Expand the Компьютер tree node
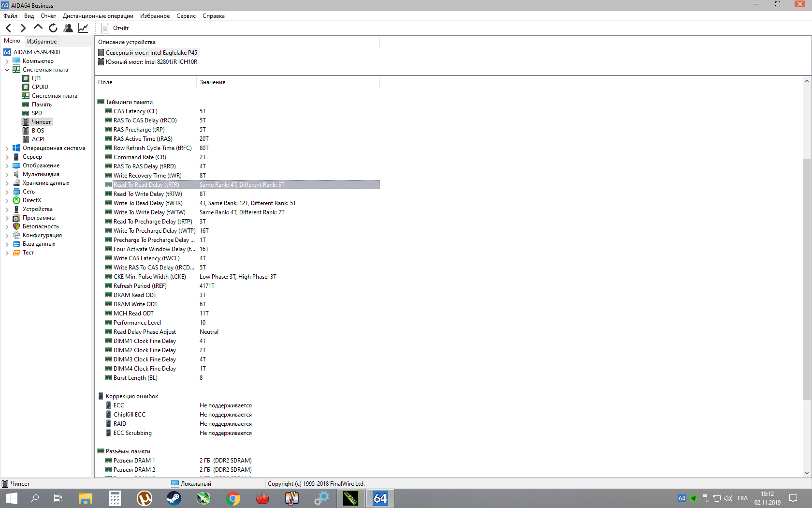The image size is (812, 508). point(7,61)
